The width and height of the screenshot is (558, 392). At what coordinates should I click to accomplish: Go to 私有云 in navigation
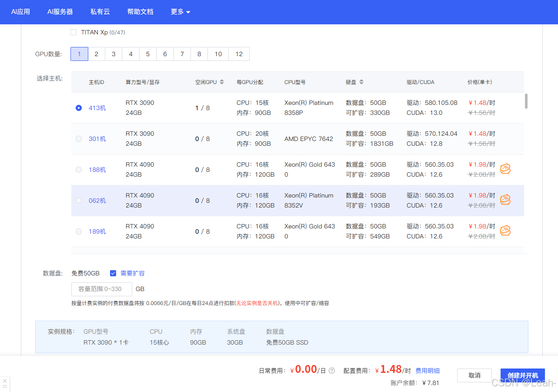(x=100, y=12)
